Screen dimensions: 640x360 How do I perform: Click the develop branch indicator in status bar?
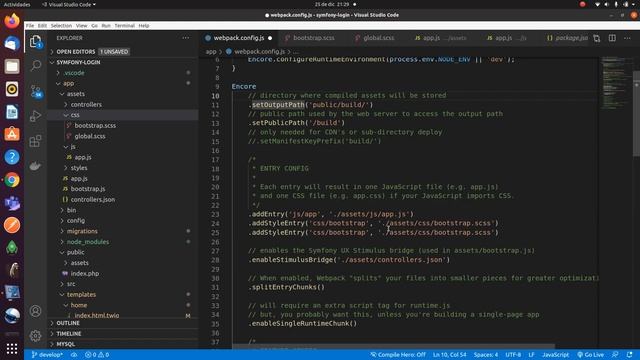47,355
